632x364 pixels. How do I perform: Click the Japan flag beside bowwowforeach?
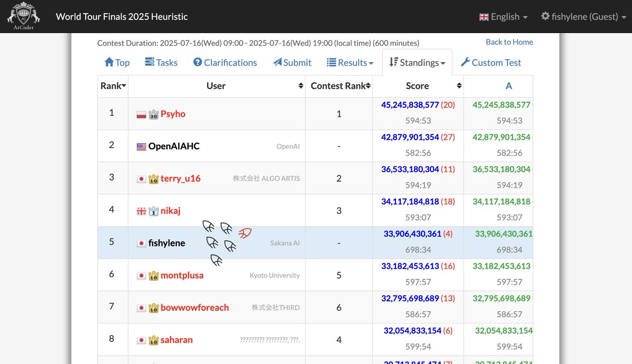pyautogui.click(x=141, y=308)
